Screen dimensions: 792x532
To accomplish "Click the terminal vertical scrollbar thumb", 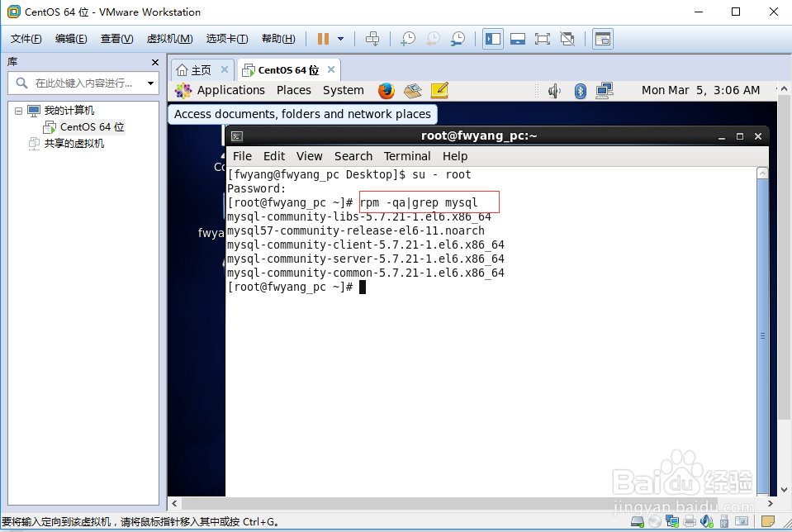I will tap(762, 335).
